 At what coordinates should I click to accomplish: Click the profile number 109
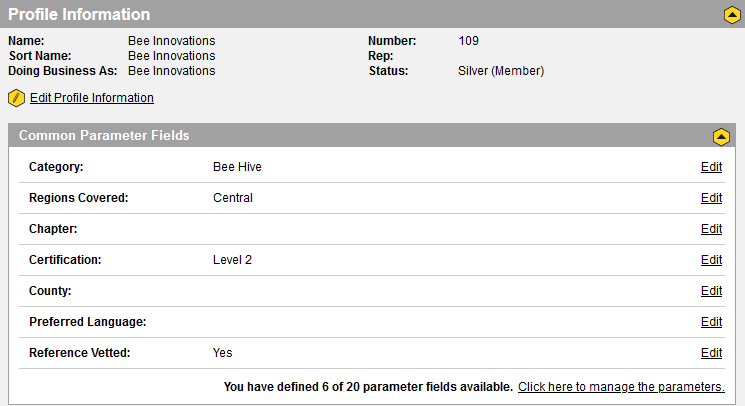(468, 41)
